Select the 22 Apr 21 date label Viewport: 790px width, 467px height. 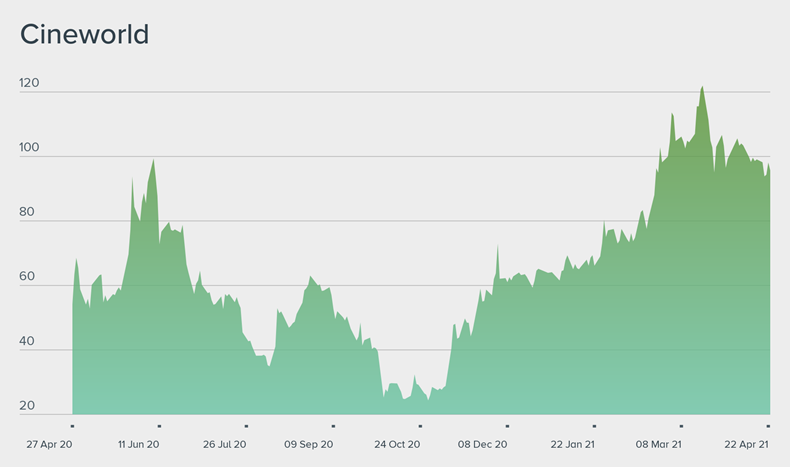745,443
